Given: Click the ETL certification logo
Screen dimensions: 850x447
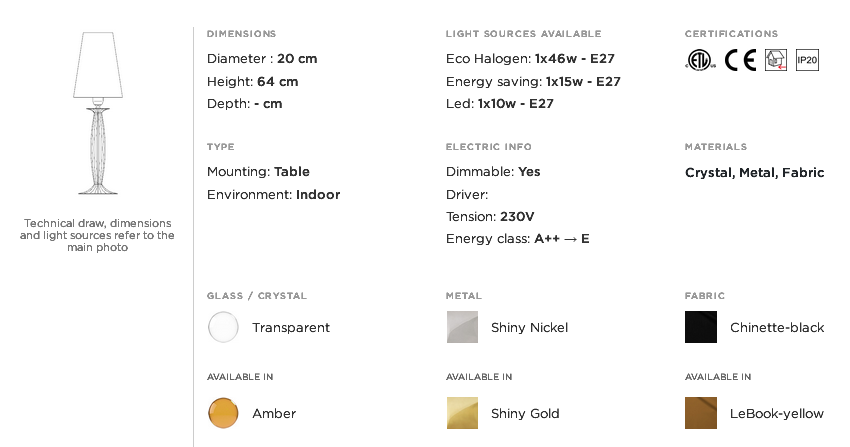Looking at the screenshot, I should pos(700,60).
